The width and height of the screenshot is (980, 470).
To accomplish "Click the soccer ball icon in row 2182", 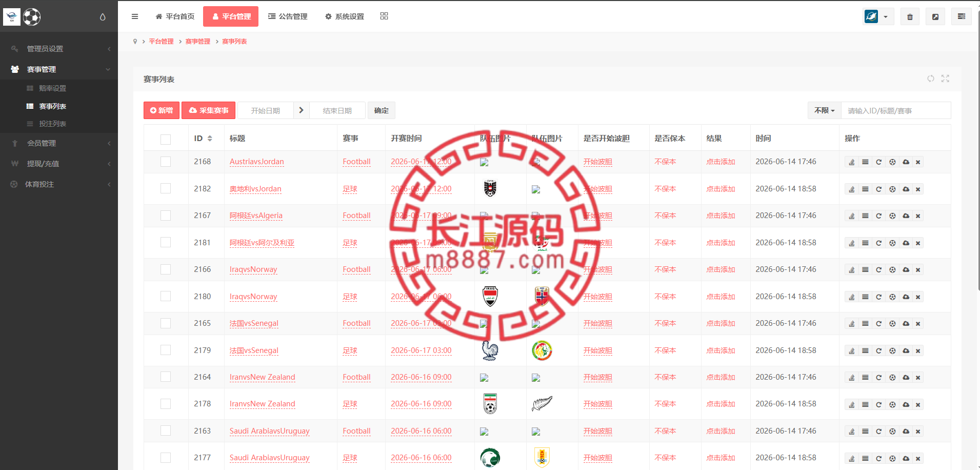I will click(892, 189).
